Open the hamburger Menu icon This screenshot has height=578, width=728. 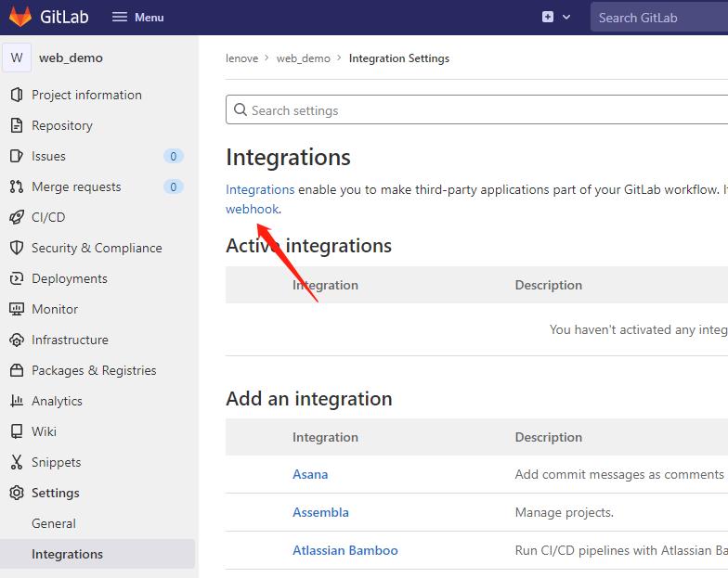[x=119, y=17]
